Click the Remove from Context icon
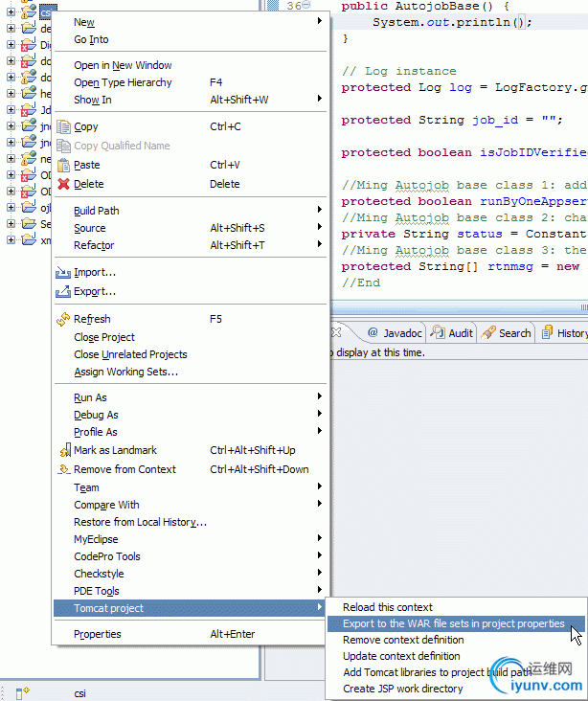Image resolution: width=588 pixels, height=701 pixels. tap(64, 469)
